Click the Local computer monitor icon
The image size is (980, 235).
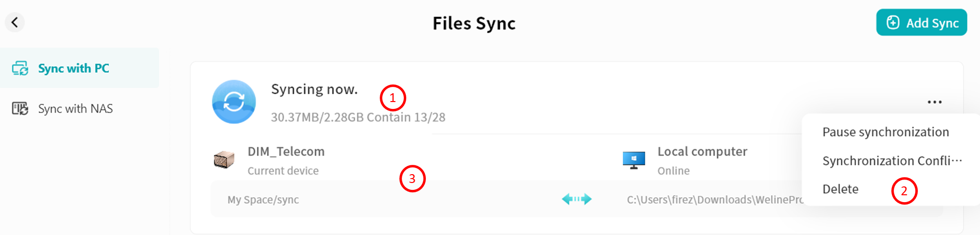coord(634,160)
